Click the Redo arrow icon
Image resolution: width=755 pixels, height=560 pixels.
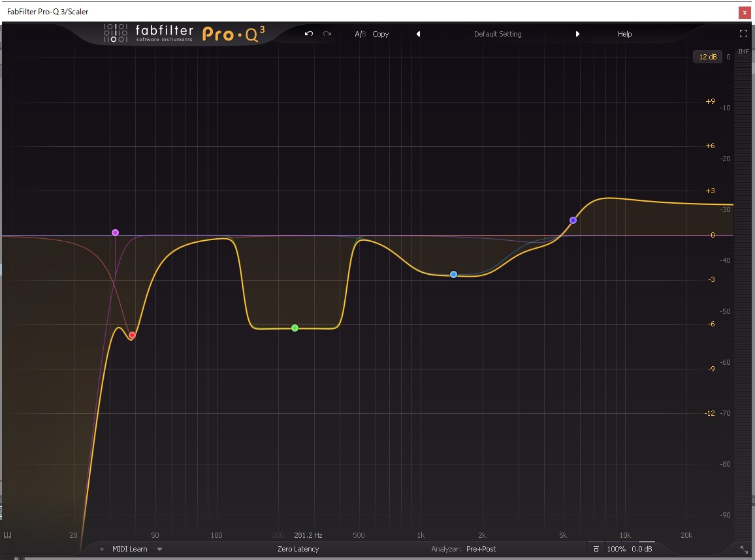[x=327, y=34]
